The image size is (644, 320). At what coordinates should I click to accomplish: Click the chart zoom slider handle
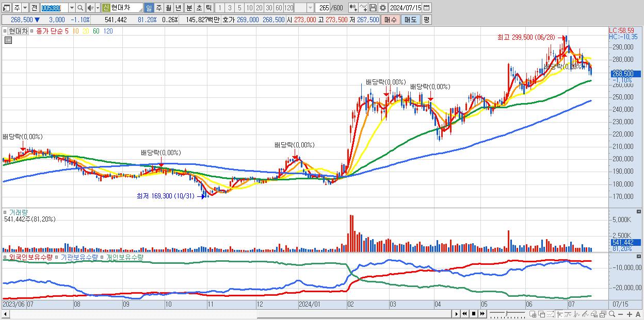click(507, 312)
